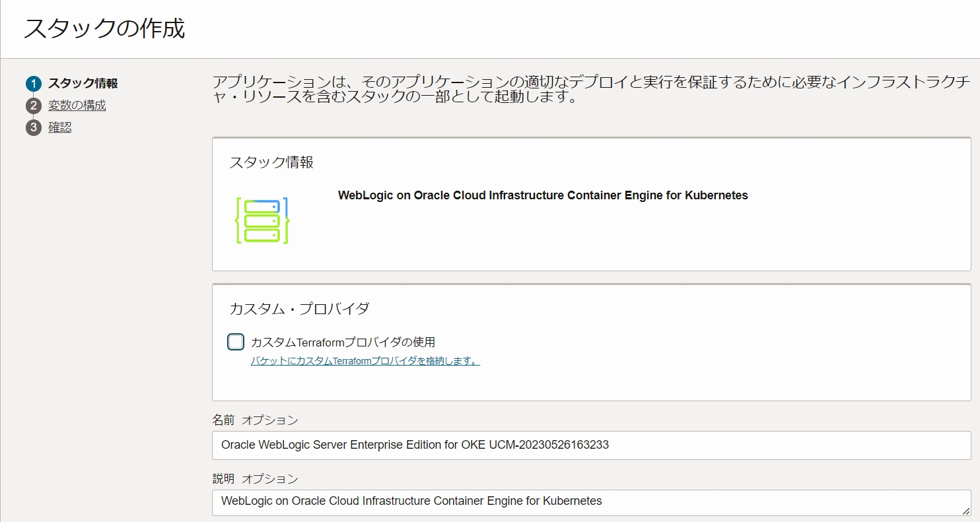
Task: Click the step 2 numbered circle icon
Action: point(34,106)
